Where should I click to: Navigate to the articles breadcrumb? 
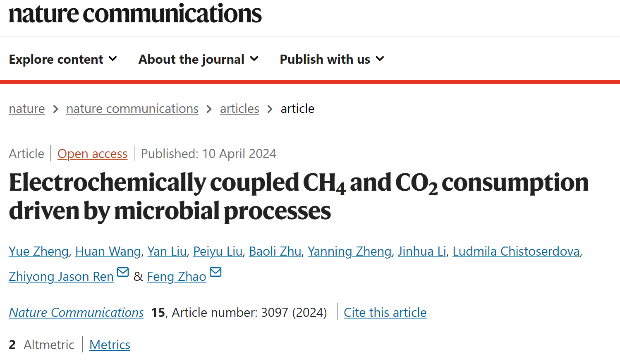coord(239,108)
